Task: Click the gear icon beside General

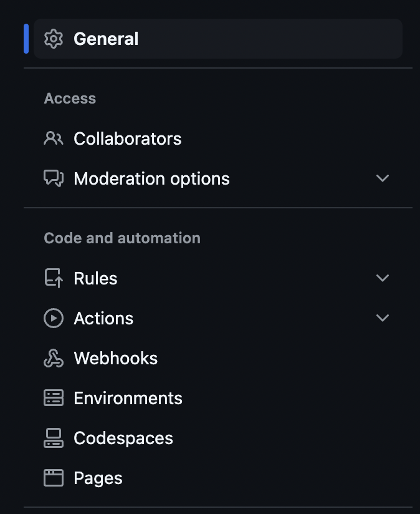Action: click(x=54, y=39)
